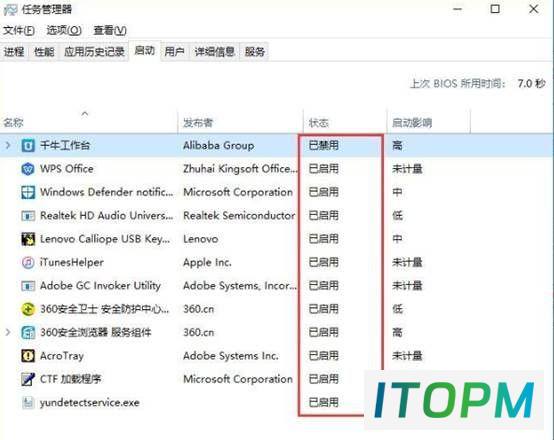Expand the 千牛工作台 entry arrow
The height and width of the screenshot is (440, 554).
[x=8, y=145]
